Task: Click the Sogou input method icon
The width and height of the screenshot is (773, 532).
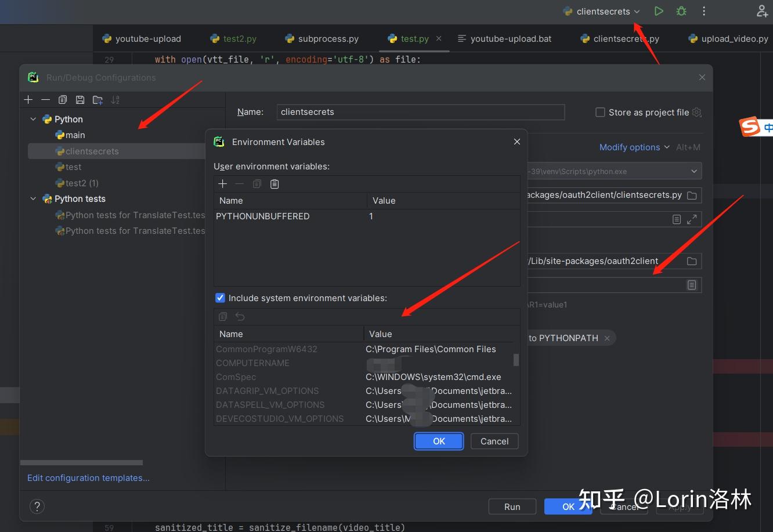Action: pos(750,126)
